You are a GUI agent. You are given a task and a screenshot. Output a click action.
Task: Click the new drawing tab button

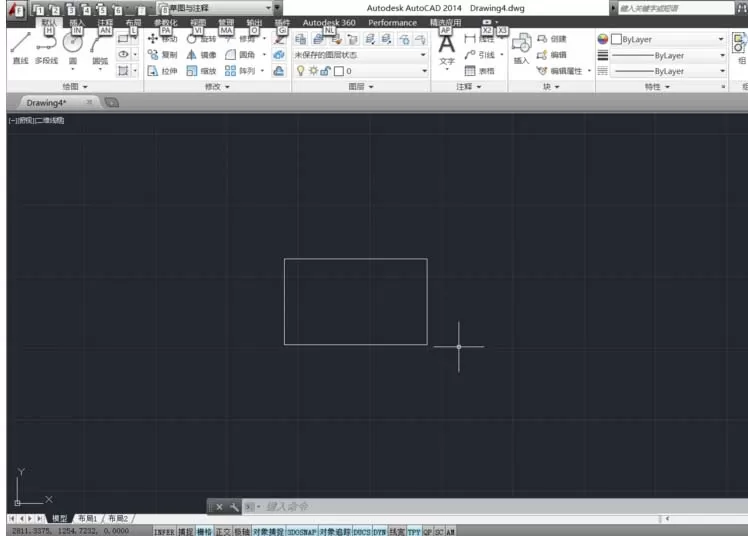click(x=112, y=102)
